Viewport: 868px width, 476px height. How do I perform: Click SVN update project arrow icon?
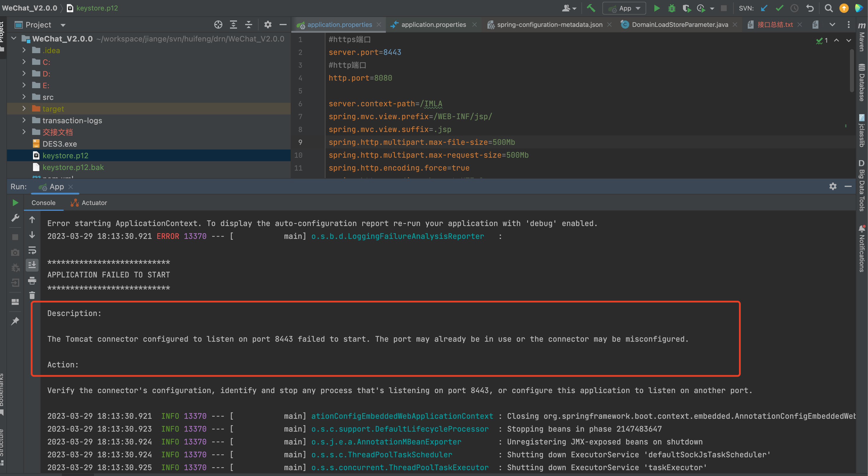pos(764,8)
